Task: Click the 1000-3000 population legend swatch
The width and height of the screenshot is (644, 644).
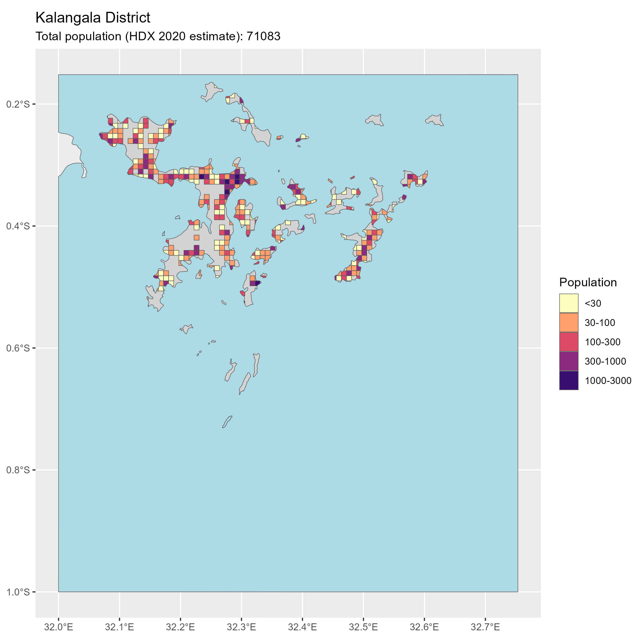Action: click(x=569, y=381)
